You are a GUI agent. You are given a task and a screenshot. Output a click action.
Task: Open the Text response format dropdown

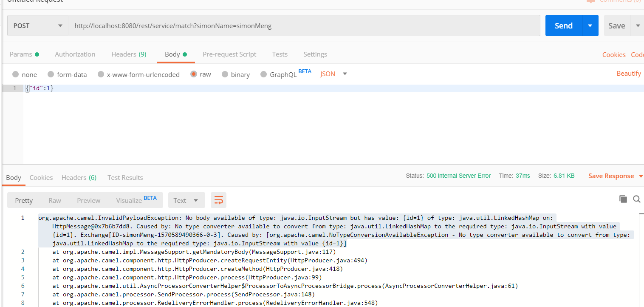click(186, 200)
